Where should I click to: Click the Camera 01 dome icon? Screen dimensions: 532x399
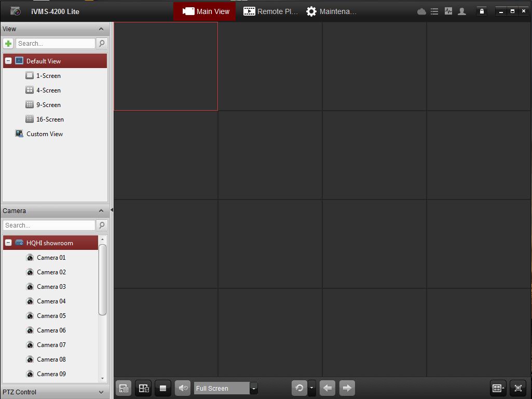coord(30,258)
